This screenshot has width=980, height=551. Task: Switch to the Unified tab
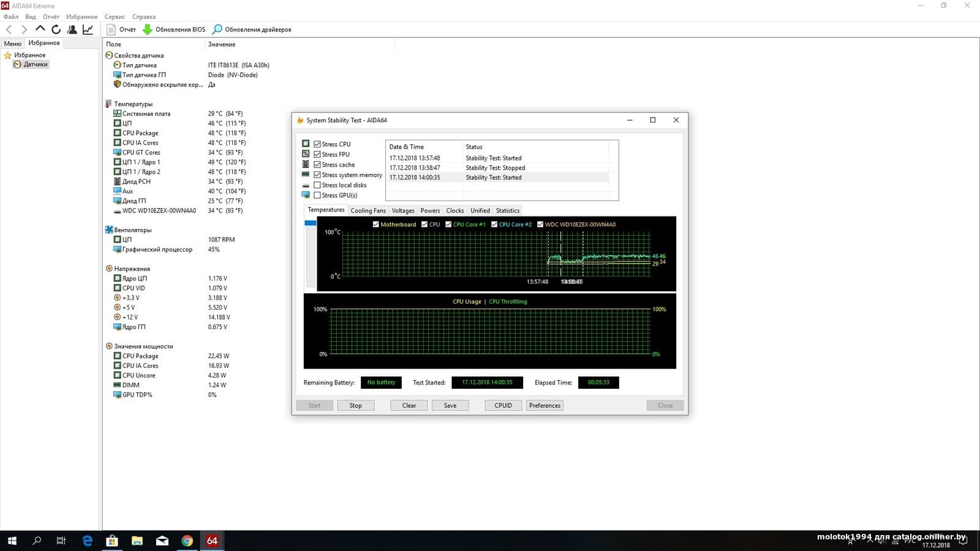480,211
